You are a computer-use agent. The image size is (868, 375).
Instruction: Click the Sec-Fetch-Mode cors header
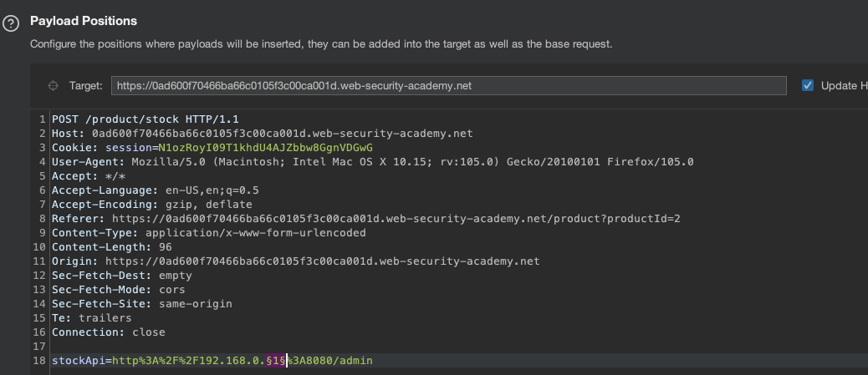111,290
